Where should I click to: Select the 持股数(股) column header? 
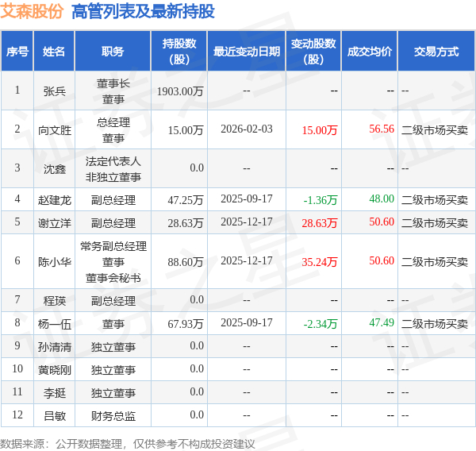179,52
